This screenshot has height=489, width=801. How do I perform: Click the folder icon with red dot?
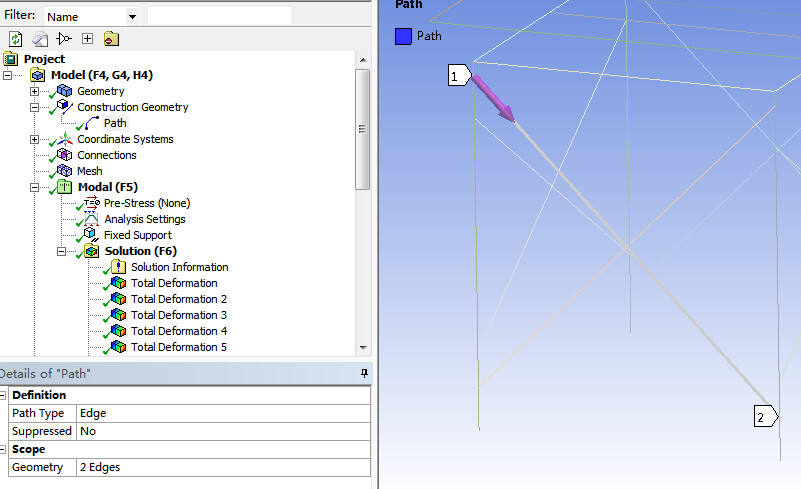110,39
